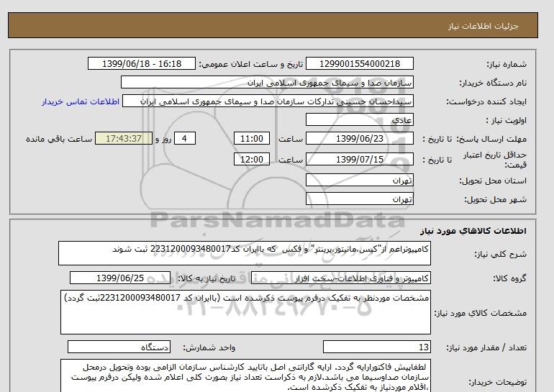The width and height of the screenshot is (554, 392).
Task: Click the remaining days field showing 4
Action: (185, 138)
